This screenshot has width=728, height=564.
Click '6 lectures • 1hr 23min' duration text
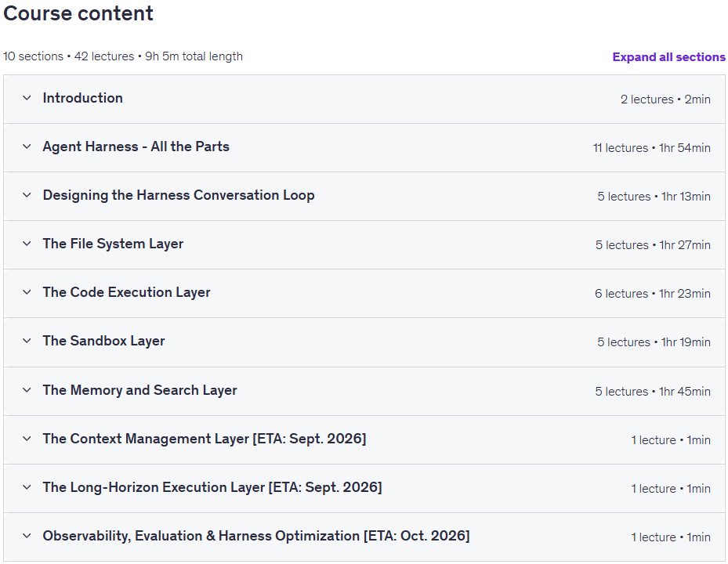(x=652, y=294)
